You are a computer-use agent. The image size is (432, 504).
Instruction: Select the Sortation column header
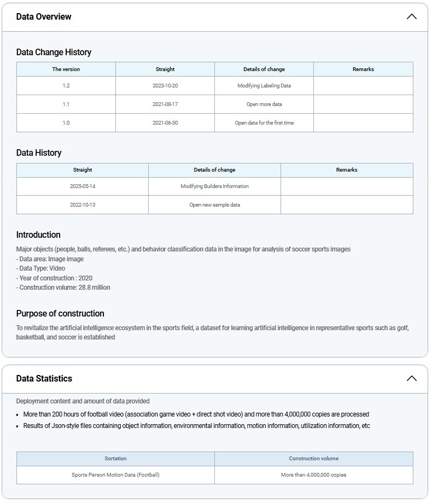click(115, 459)
